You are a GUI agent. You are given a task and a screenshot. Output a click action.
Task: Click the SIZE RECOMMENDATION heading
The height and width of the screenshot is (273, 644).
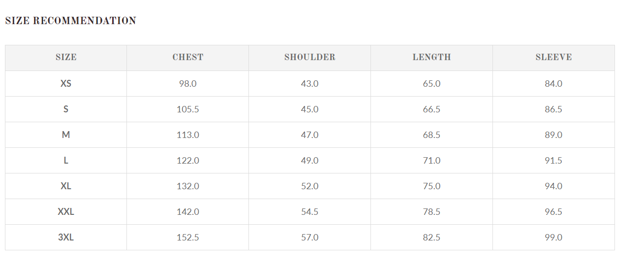tap(70, 21)
